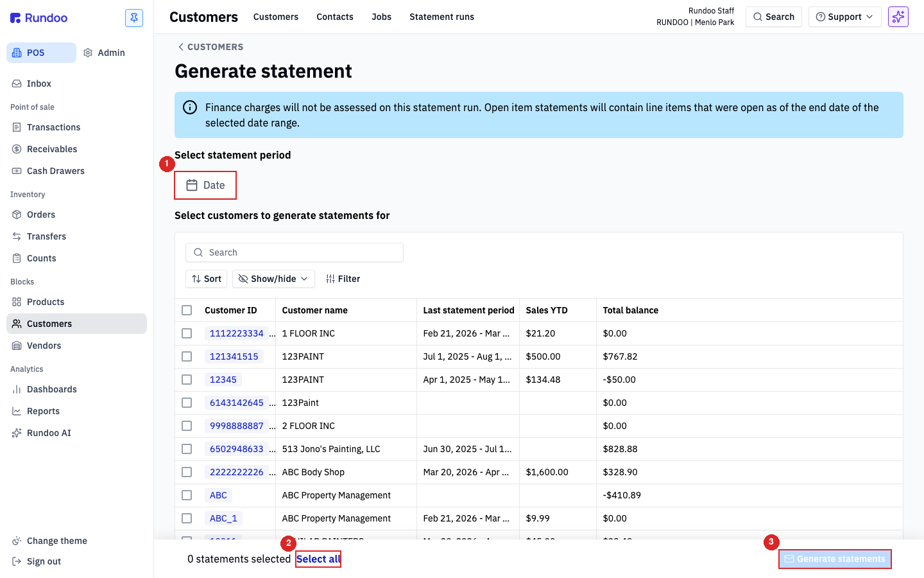Open customer ID 6502948633 link
The height and width of the screenshot is (578, 924).
(237, 449)
